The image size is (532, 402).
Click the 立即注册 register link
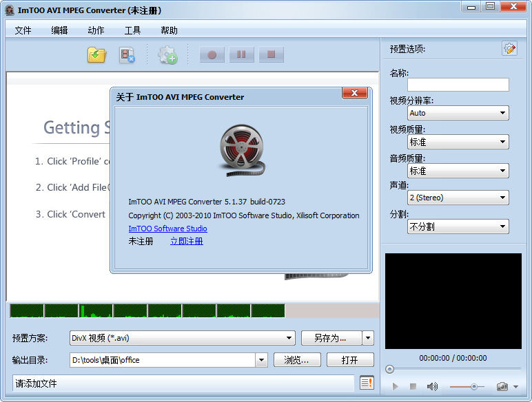point(187,242)
